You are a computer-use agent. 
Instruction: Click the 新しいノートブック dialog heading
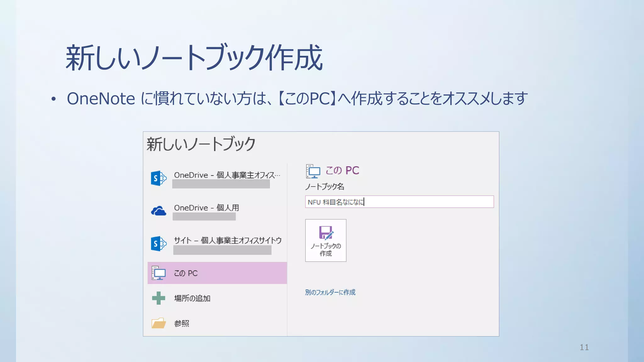point(201,144)
